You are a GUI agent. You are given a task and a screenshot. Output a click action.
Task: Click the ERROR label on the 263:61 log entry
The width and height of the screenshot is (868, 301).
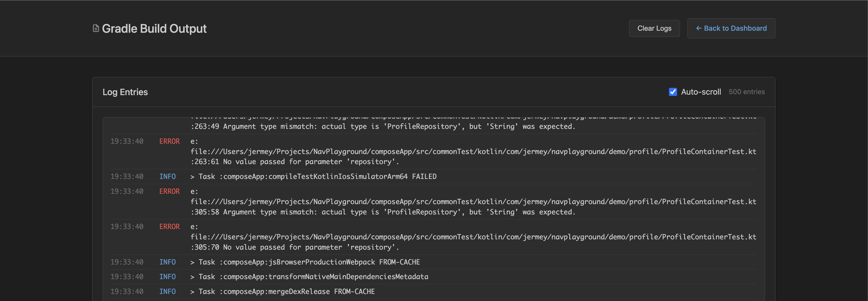pos(169,141)
